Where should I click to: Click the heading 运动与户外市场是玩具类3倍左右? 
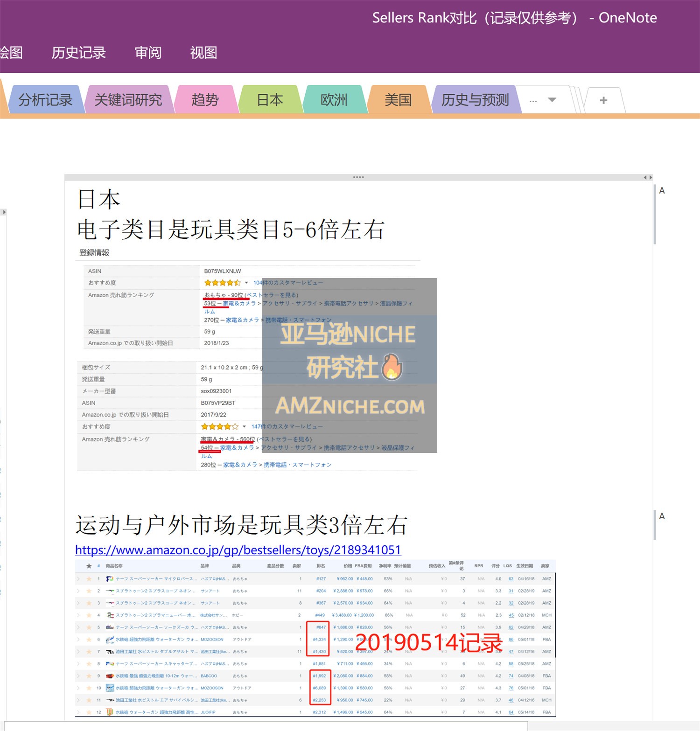pos(242,525)
